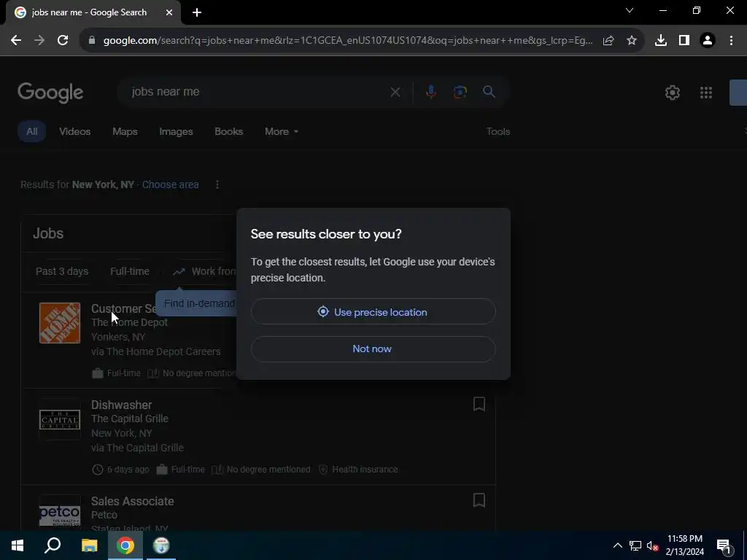The height and width of the screenshot is (560, 747).
Task: Click Use precise location button
Action: tap(373, 312)
